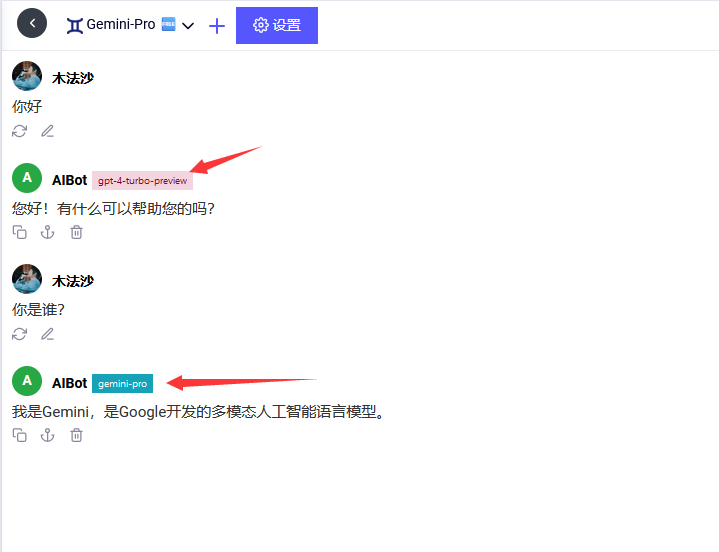
Task: Click the back arrow button
Action: 32,23
